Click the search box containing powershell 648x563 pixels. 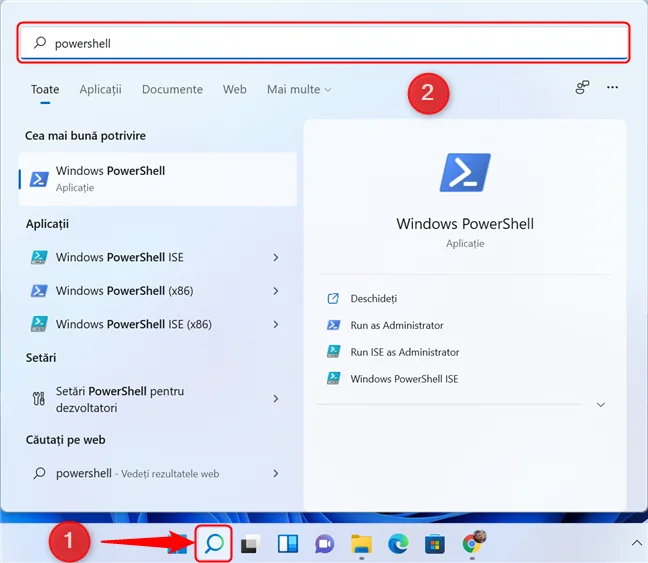click(x=324, y=43)
